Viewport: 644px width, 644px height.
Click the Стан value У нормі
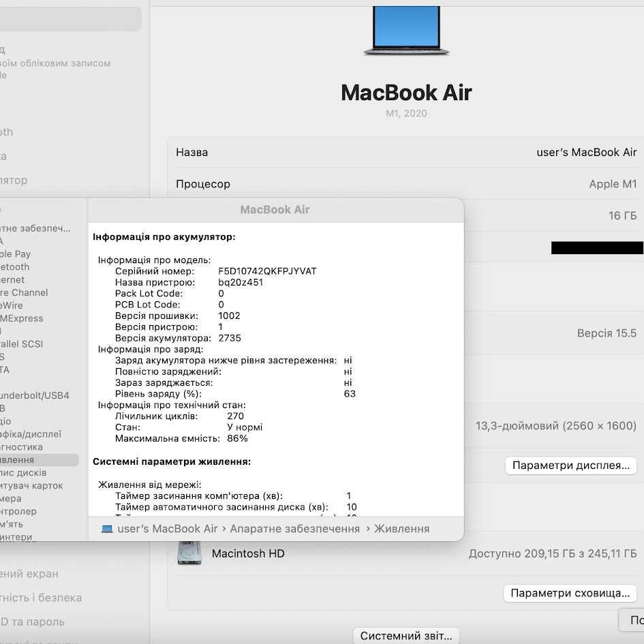click(x=245, y=427)
